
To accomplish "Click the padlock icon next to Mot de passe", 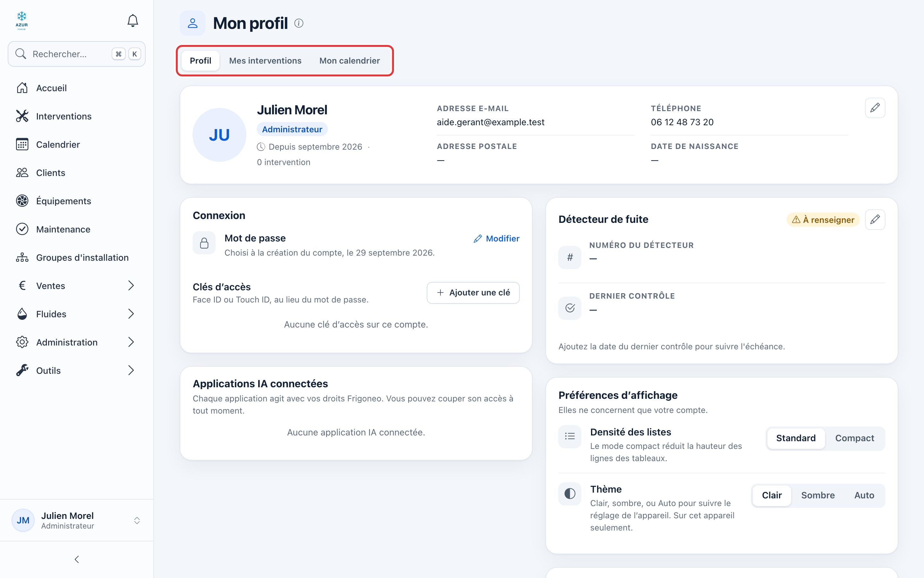I will pyautogui.click(x=204, y=243).
